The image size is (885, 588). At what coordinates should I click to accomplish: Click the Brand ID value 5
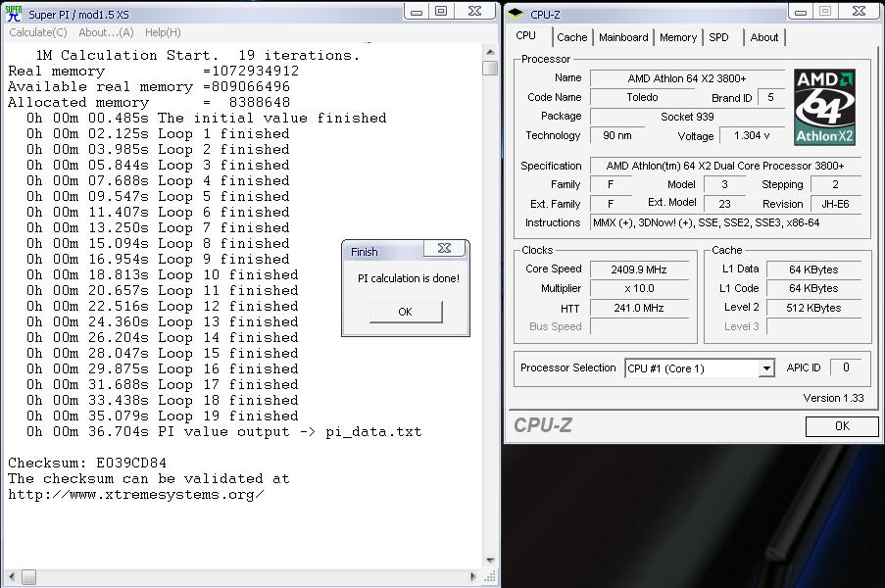point(770,97)
